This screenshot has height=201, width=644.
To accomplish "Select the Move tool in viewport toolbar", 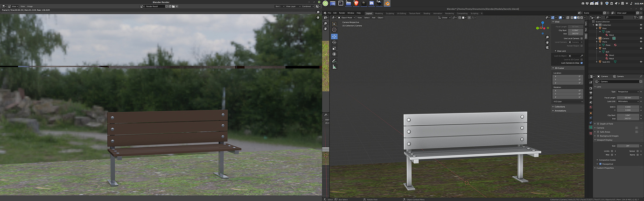I will click(x=335, y=36).
